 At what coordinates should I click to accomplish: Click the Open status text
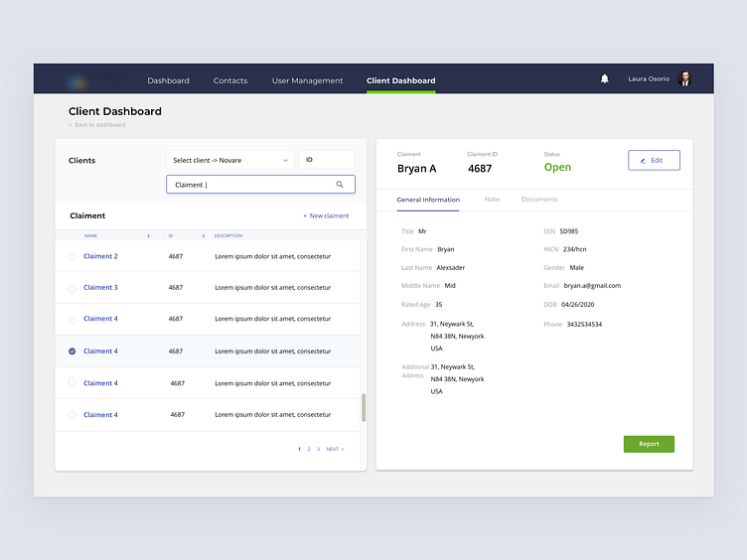tap(557, 167)
